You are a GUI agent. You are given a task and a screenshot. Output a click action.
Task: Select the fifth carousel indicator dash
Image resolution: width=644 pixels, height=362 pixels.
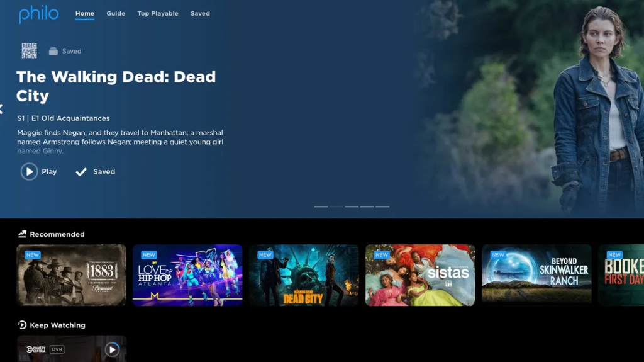(x=382, y=206)
